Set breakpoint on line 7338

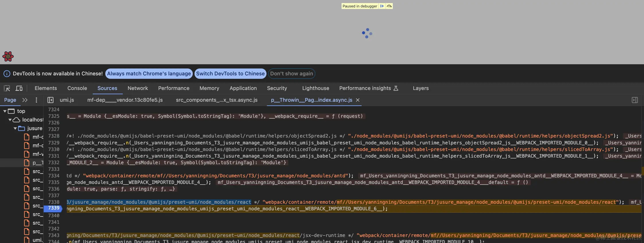pyautogui.click(x=54, y=202)
